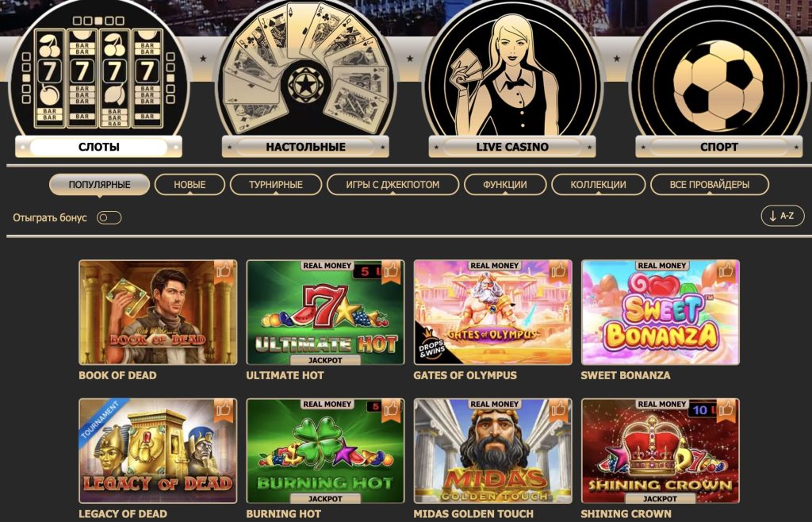Click thumbs-up icon on Midas Golden Touch
This screenshot has width=812, height=522.
pos(559,410)
